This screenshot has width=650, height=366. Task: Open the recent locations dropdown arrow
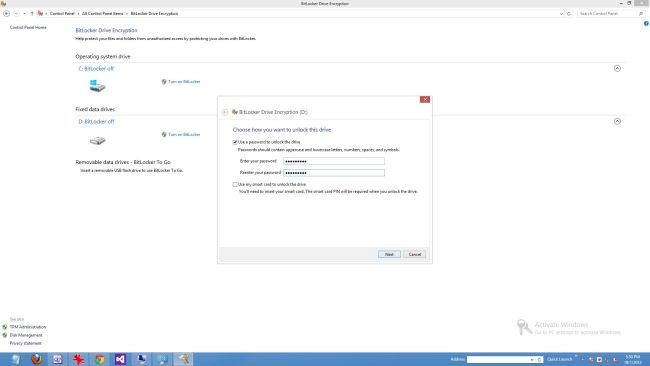tap(24, 14)
